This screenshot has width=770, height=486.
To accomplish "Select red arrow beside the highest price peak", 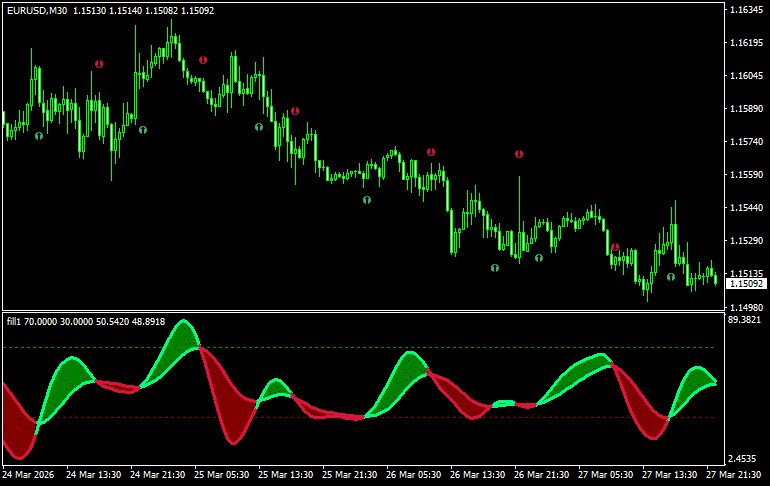I will (x=203, y=60).
